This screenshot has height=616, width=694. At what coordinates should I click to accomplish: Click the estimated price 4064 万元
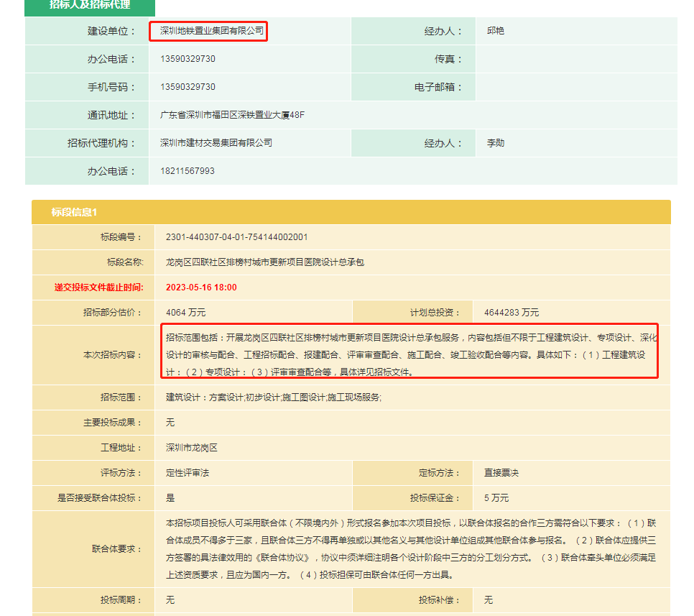(185, 313)
